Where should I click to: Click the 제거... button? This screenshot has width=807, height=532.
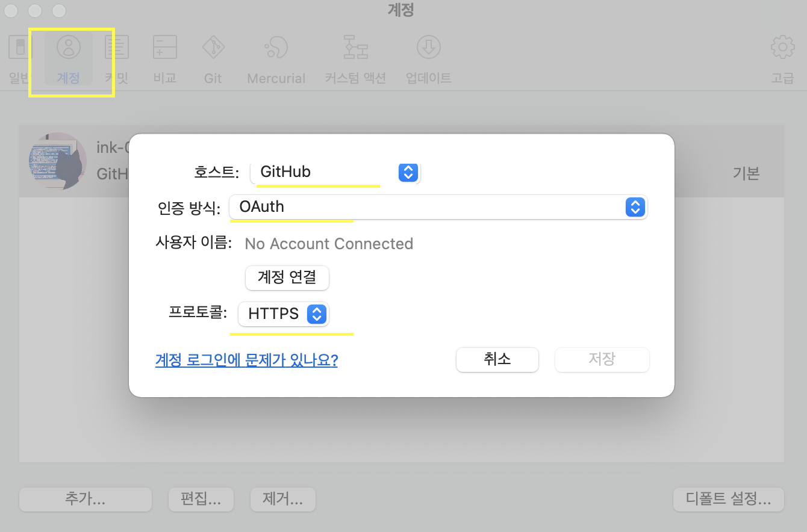click(282, 500)
